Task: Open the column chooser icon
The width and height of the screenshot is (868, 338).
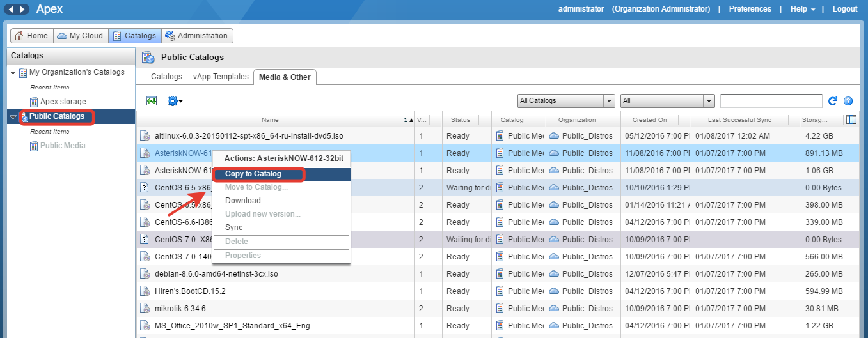Action: (x=851, y=119)
